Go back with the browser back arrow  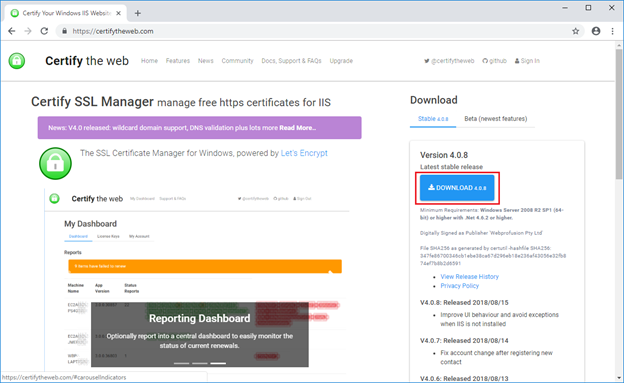12,31
